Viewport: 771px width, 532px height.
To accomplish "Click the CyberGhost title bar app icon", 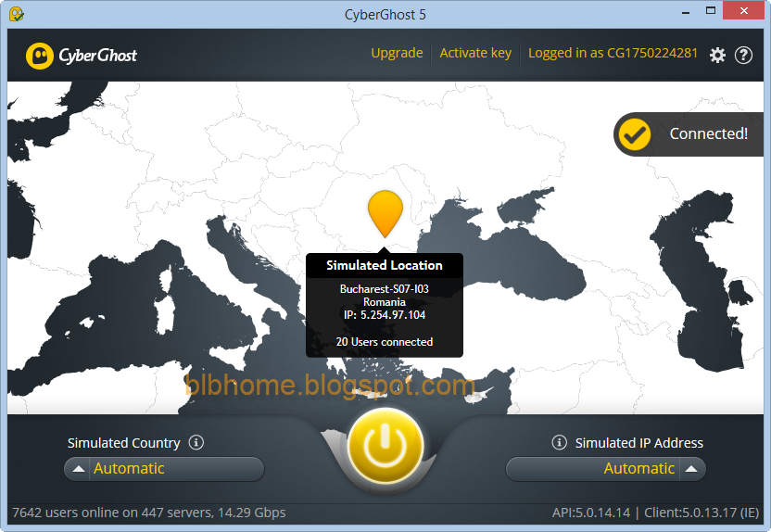I will tap(17, 14).
